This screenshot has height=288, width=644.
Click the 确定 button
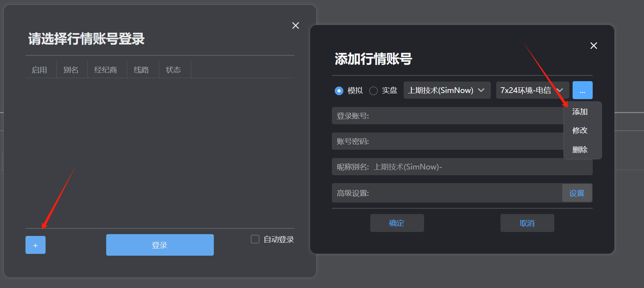click(x=397, y=223)
